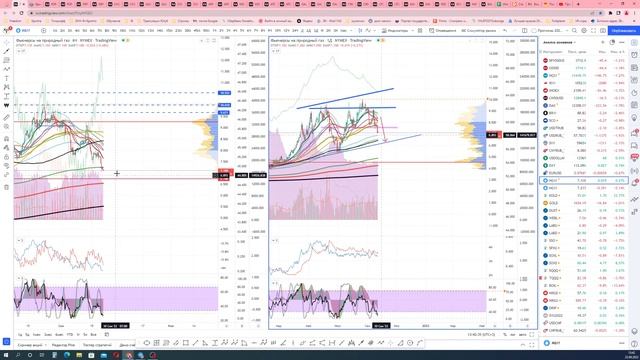
Task: Toggle hide all drawings eye icon
Action: pos(7,166)
